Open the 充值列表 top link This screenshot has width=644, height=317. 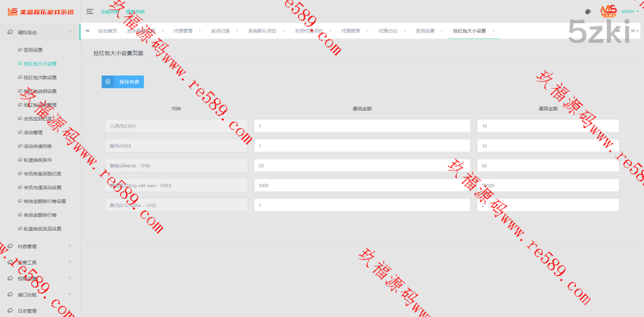tap(109, 11)
